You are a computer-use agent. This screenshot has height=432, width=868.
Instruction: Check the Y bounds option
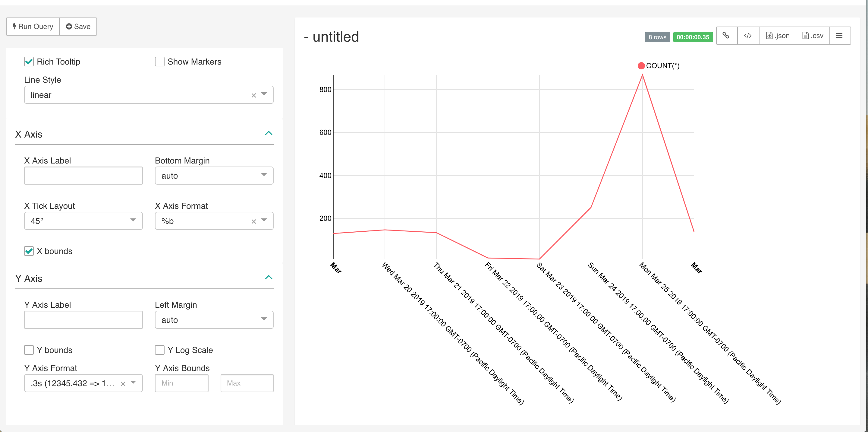29,350
